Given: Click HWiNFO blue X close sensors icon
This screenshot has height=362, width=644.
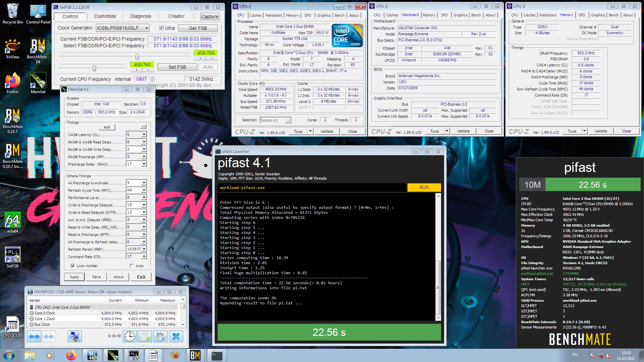Looking at the screenshot, I should (176, 336).
